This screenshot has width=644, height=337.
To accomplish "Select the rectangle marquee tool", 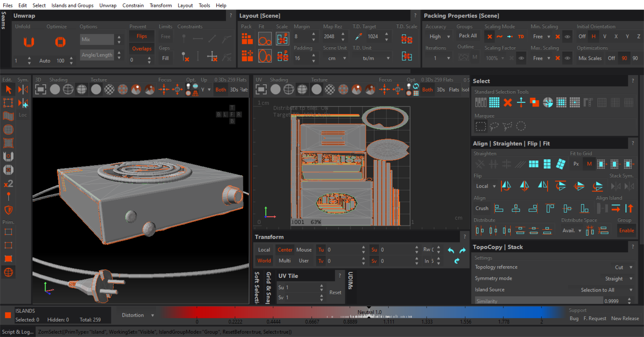I will [x=480, y=126].
